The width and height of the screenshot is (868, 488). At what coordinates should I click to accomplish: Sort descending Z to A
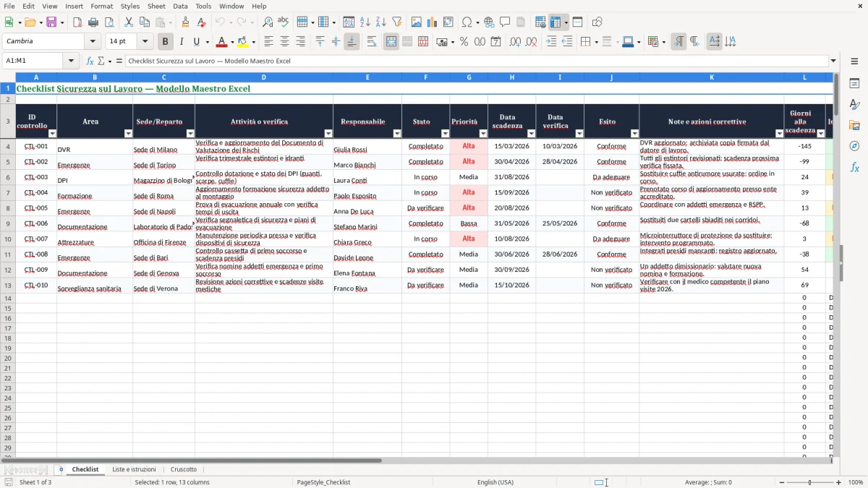(381, 22)
